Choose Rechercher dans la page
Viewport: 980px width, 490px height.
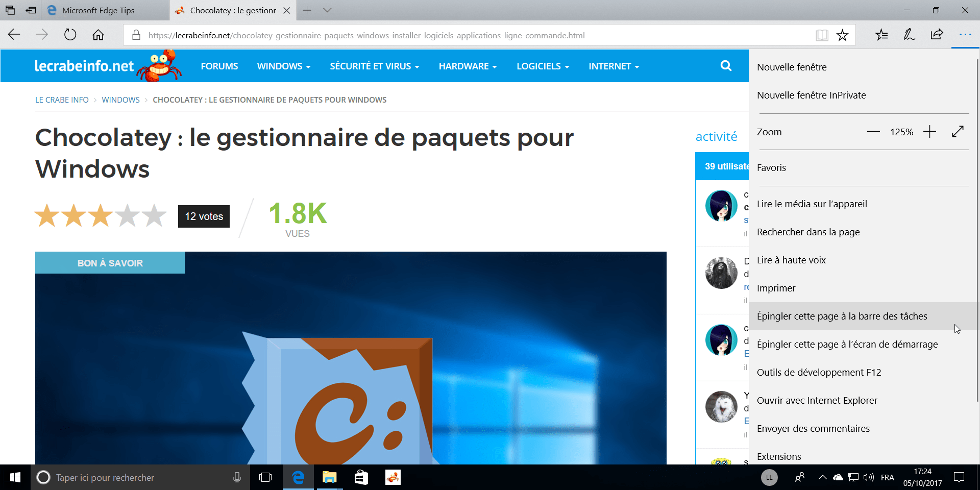pos(863,232)
